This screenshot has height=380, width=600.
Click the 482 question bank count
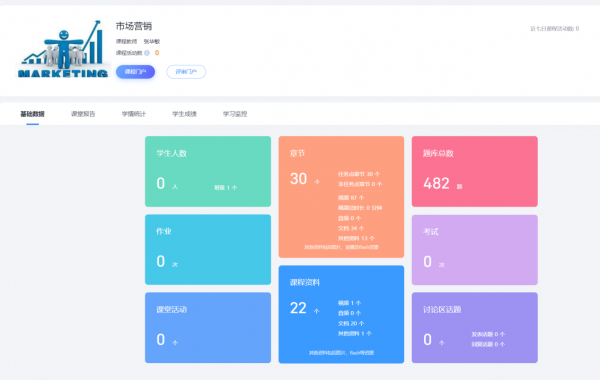coord(436,183)
